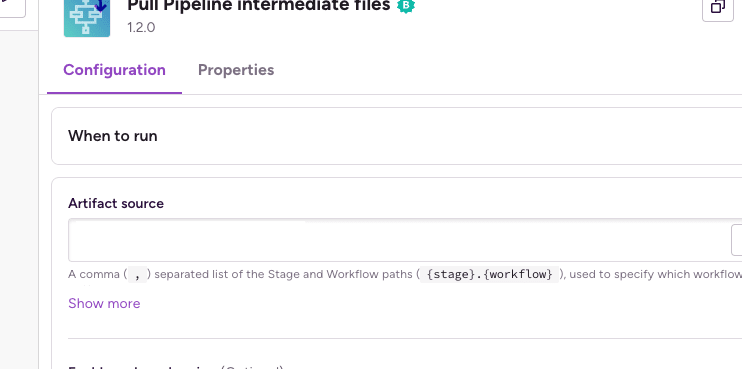
Task: Switch to the Configuration tab
Action: pos(115,70)
